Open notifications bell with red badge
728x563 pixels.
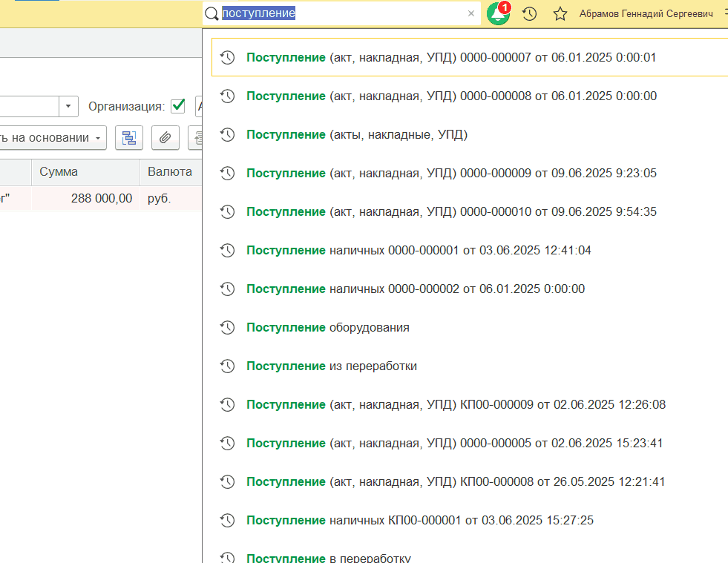point(498,13)
